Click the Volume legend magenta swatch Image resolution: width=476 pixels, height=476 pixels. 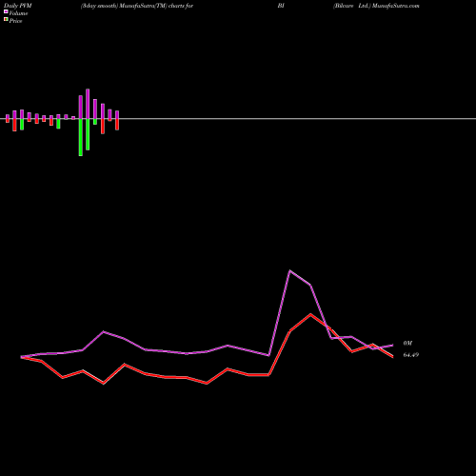click(6, 11)
